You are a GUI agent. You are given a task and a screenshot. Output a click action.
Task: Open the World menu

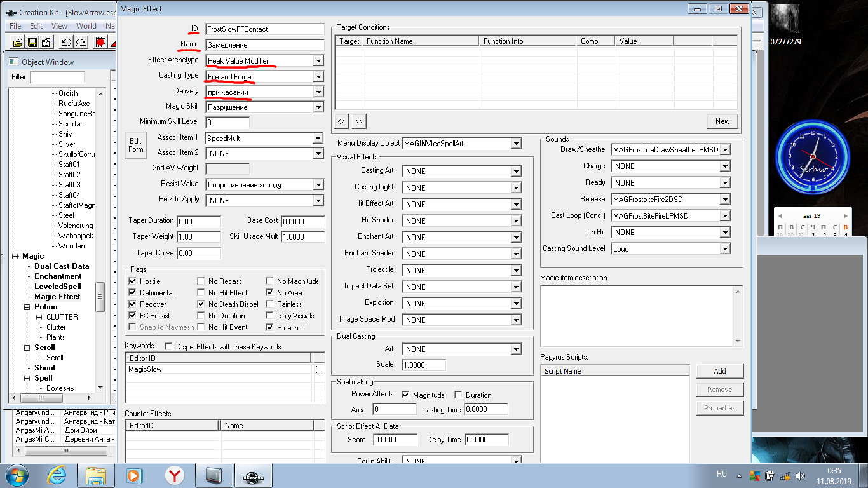pos(86,26)
